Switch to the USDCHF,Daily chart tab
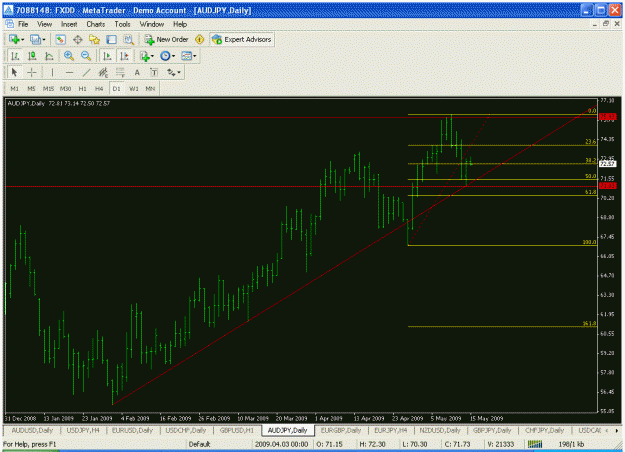The image size is (625, 452). click(x=186, y=430)
